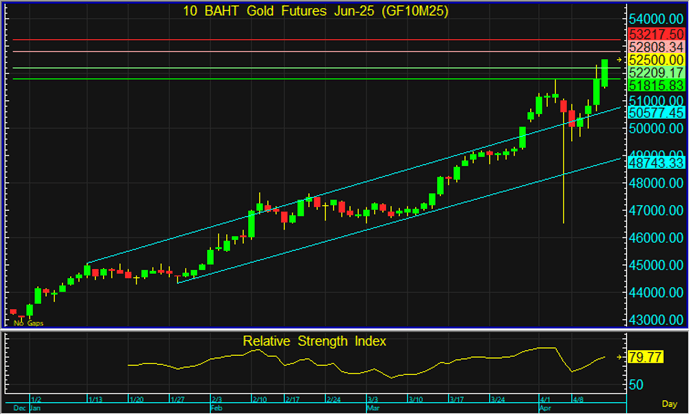The image size is (690, 415).
Task: Select the yellow 52500.00 current price label
Action: point(657,60)
